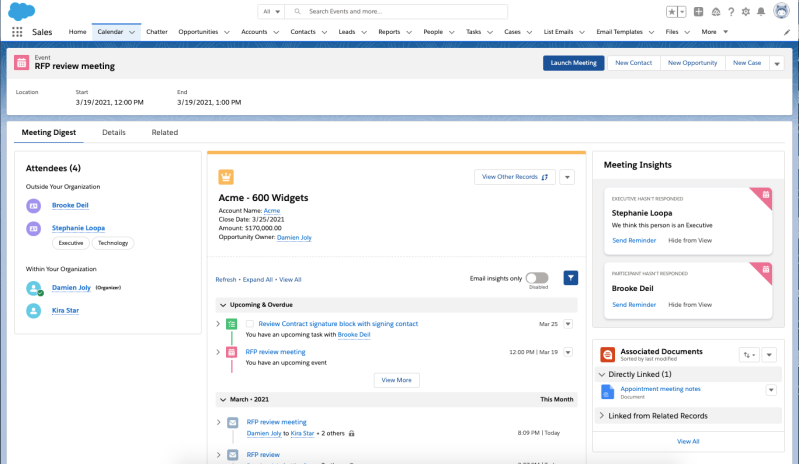Collapse the Upcoming & Overdue section
799x464 pixels.
pyautogui.click(x=223, y=305)
